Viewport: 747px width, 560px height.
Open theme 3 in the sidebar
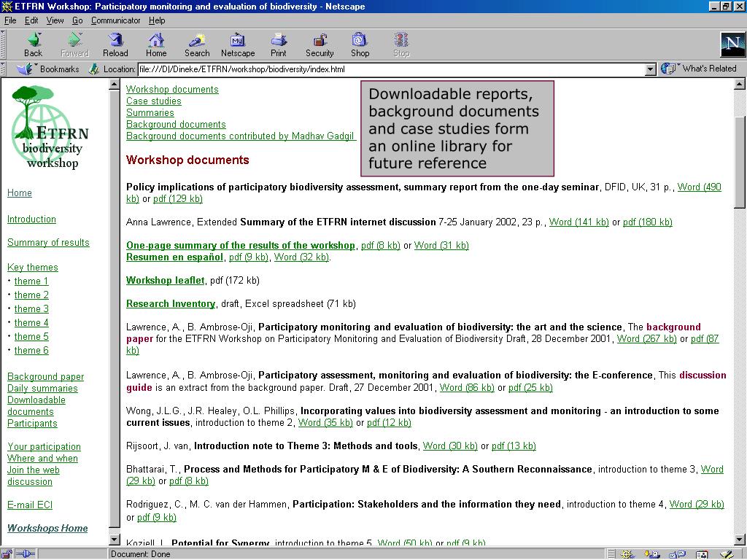tap(31, 308)
